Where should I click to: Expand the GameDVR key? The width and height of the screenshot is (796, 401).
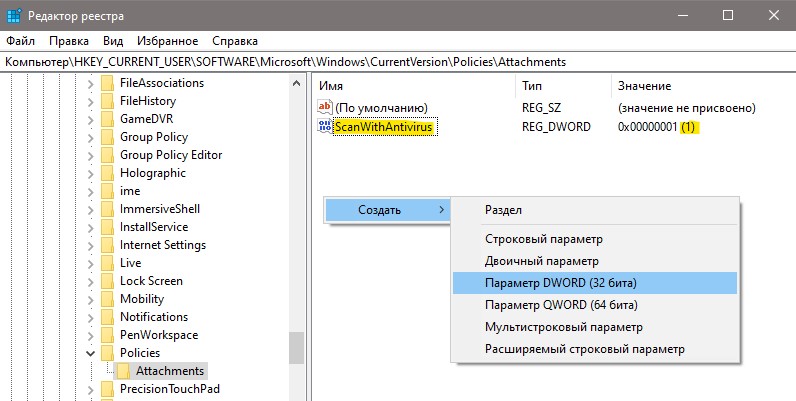click(x=91, y=120)
